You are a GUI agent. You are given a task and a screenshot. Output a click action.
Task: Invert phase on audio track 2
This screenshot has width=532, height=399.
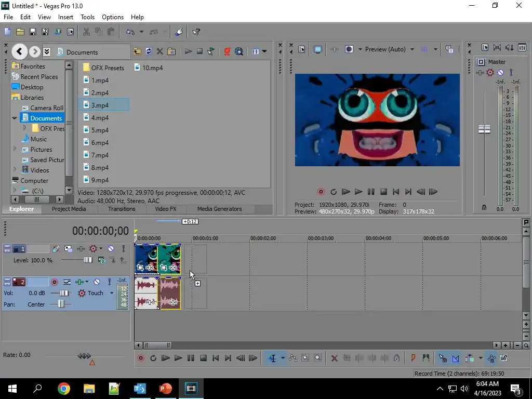click(x=67, y=282)
